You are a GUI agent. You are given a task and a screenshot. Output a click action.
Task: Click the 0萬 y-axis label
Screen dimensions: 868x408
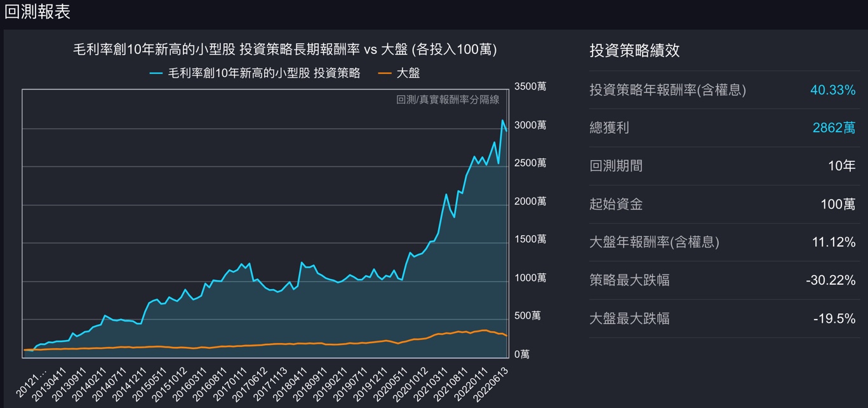coord(521,354)
